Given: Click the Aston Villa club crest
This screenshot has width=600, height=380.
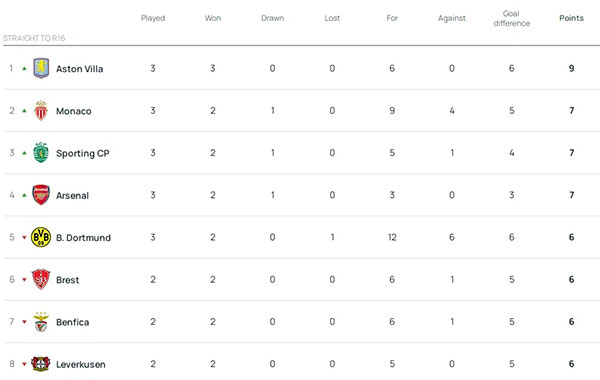Looking at the screenshot, I should point(41,68).
